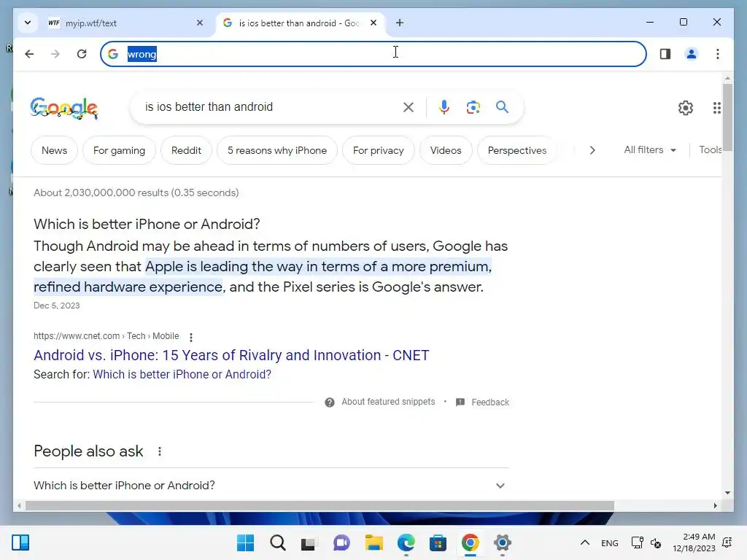Expand 'Which is better iPhone or Android?' question

click(271, 485)
